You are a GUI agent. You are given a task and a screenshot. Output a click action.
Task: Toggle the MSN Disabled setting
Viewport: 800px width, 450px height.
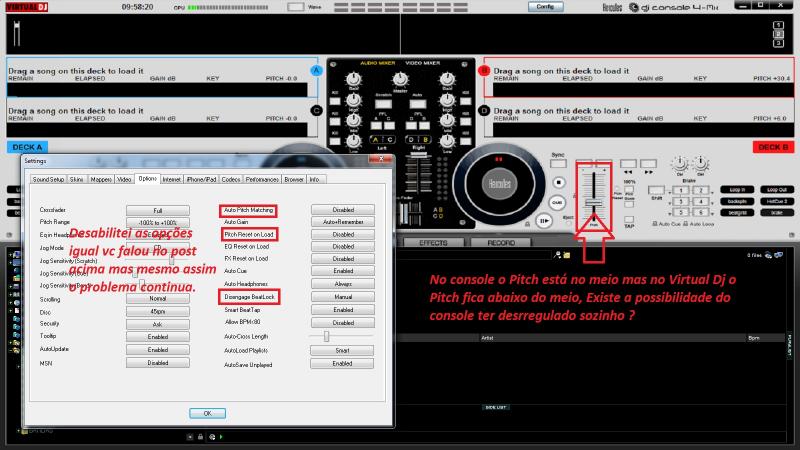pos(158,363)
